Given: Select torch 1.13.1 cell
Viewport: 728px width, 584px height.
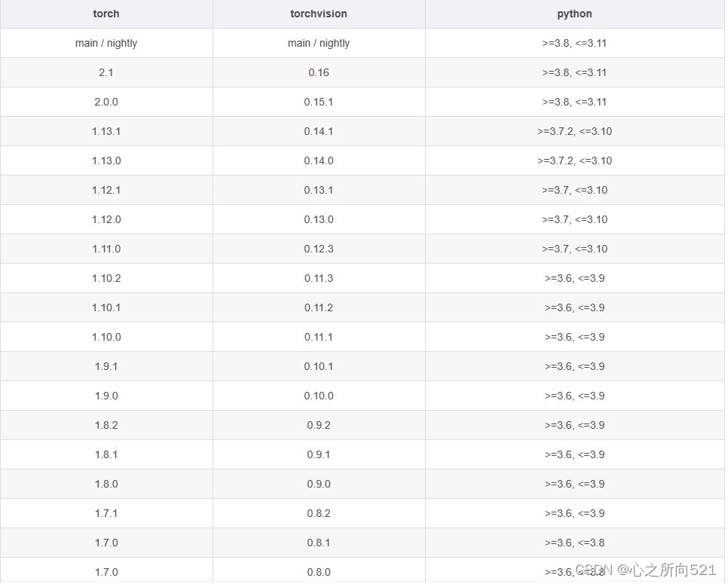Looking at the screenshot, I should tap(106, 131).
